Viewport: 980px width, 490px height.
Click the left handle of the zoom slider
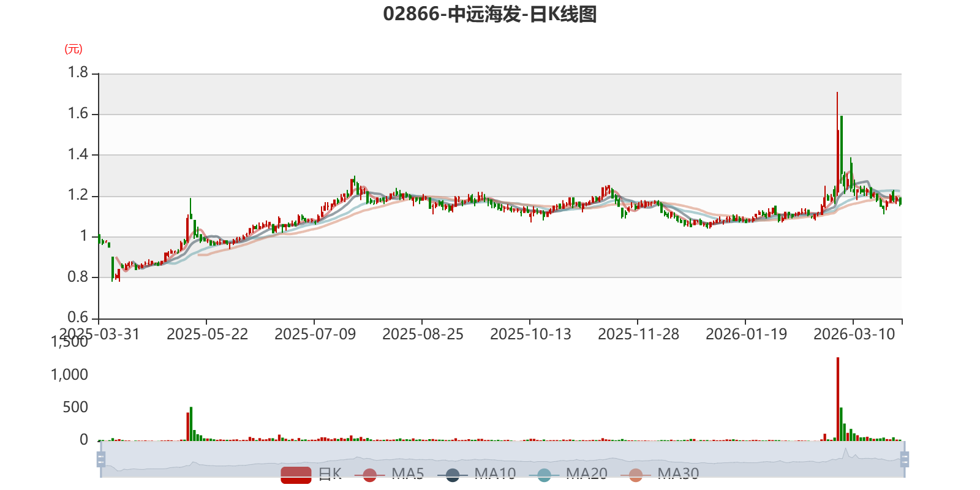click(x=101, y=459)
